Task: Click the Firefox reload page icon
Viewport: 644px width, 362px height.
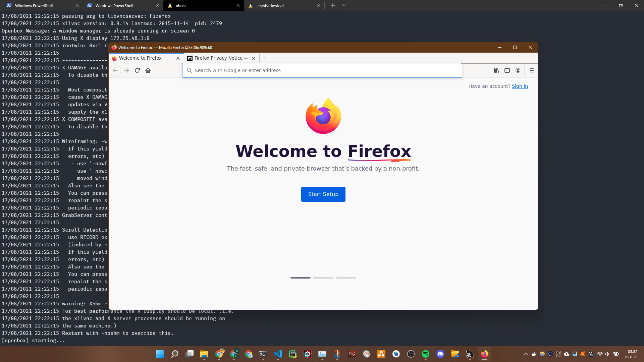Action: pos(137,70)
